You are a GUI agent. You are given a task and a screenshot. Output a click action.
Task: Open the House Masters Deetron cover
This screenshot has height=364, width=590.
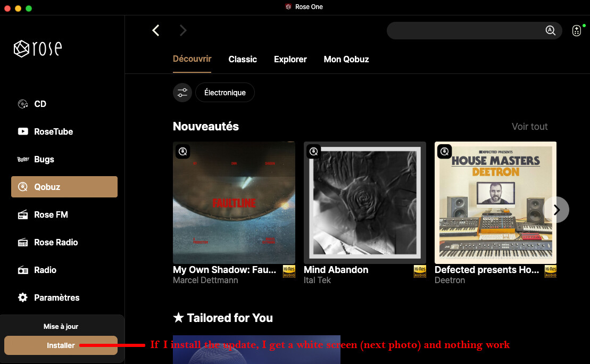click(495, 203)
